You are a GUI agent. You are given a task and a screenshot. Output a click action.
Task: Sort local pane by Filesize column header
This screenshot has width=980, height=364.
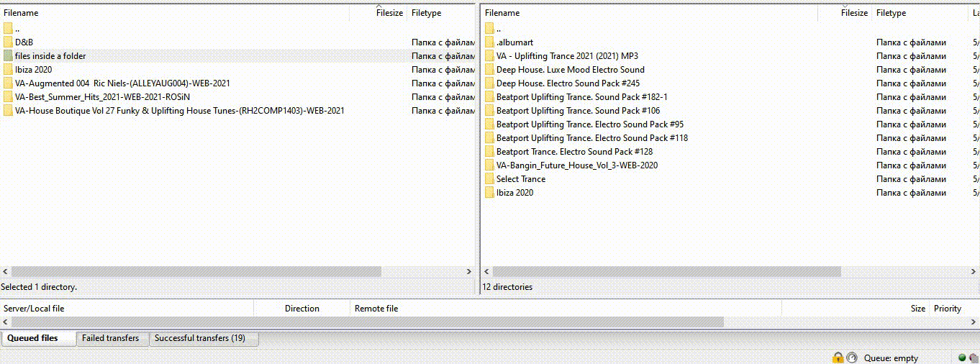click(378, 13)
